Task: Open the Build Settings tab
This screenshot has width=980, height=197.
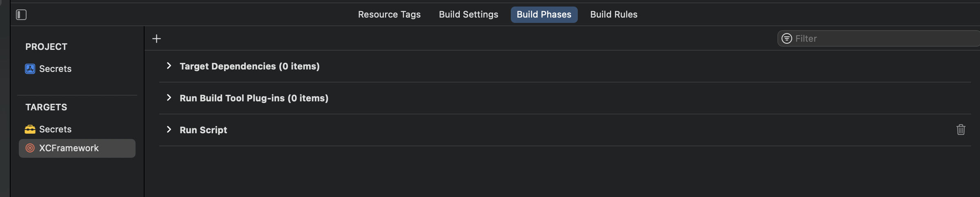Action: coord(468,15)
